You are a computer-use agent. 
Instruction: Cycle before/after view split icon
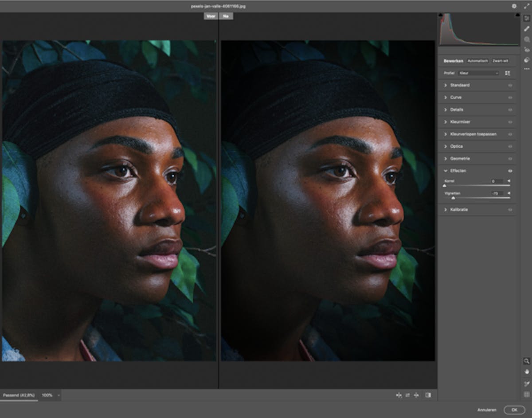point(399,395)
